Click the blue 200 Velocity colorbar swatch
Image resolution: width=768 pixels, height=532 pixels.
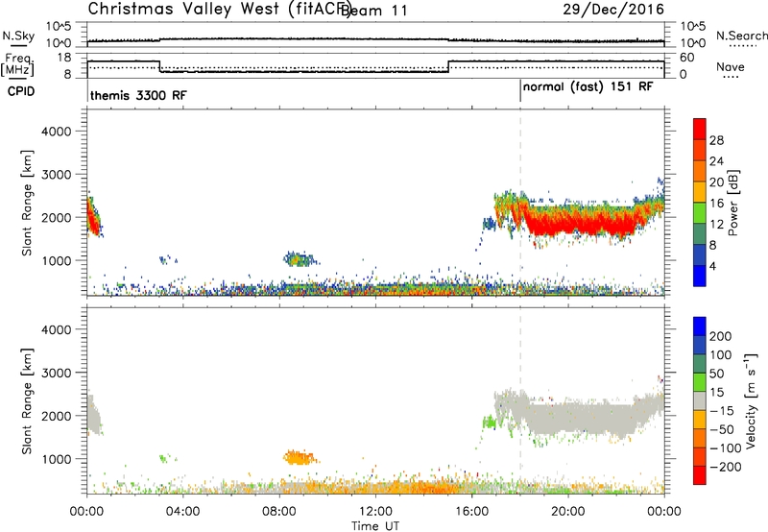pyautogui.click(x=700, y=326)
